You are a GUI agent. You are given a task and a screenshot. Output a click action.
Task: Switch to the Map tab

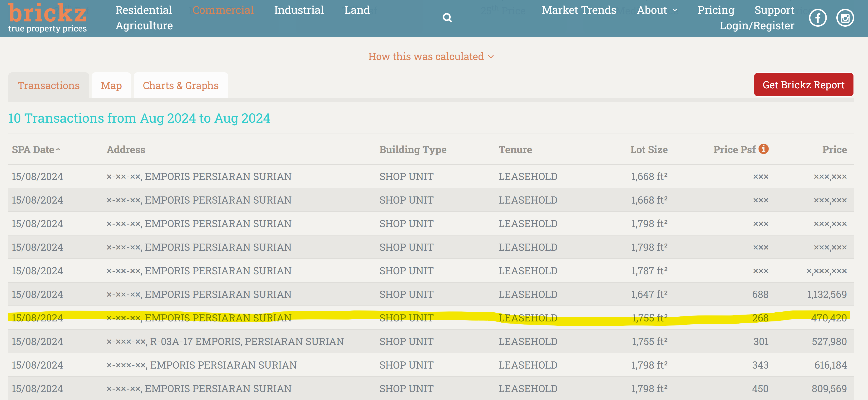pyautogui.click(x=111, y=86)
